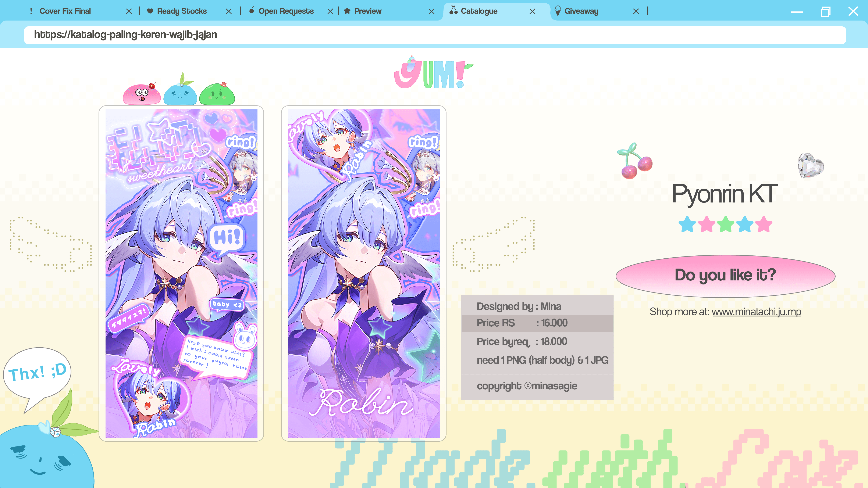Image resolution: width=868 pixels, height=488 pixels.
Task: Click the Thx! speech bubble
Action: click(x=37, y=373)
